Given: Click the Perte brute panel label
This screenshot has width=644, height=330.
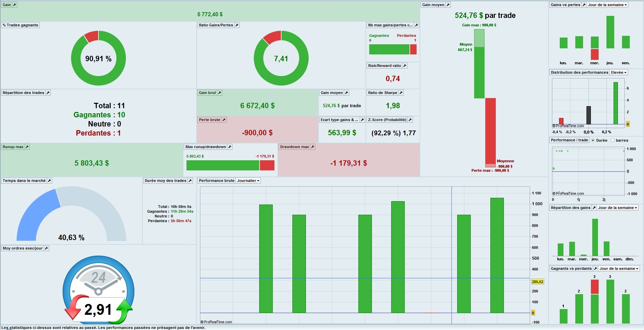Looking at the screenshot, I should (209, 120).
